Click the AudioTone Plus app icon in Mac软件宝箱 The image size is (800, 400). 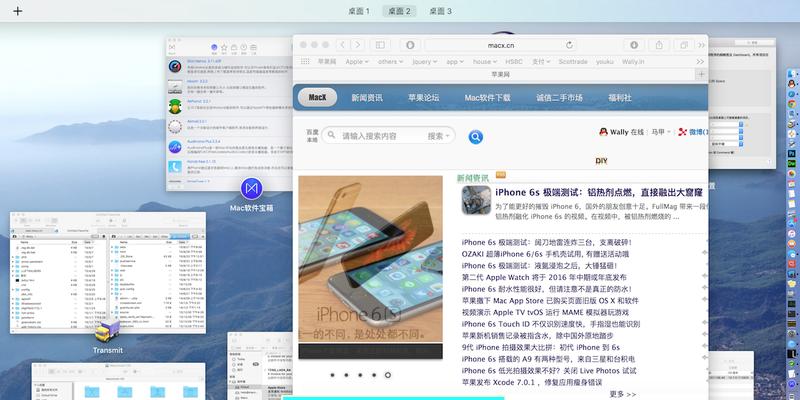click(x=175, y=147)
